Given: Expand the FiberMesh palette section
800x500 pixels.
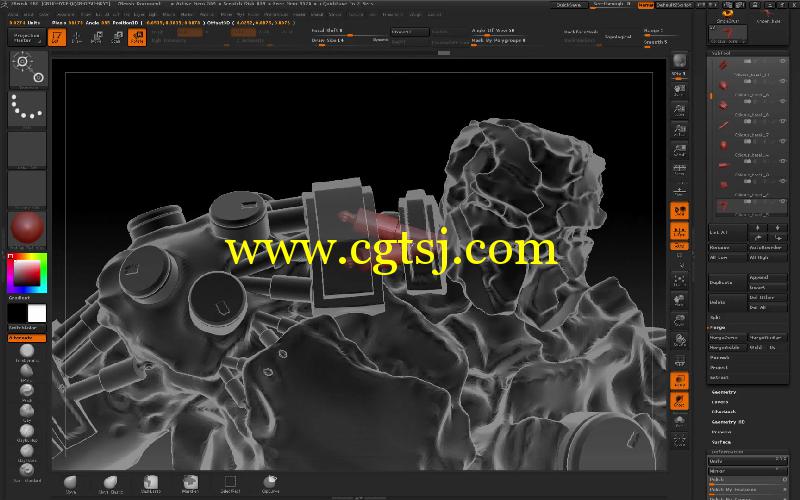Looking at the screenshot, I should pos(724,412).
